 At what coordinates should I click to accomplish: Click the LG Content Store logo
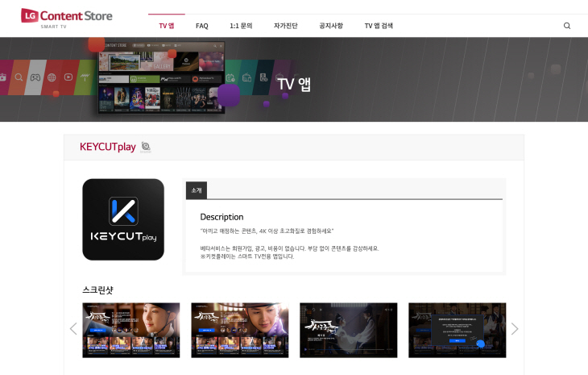tap(67, 16)
